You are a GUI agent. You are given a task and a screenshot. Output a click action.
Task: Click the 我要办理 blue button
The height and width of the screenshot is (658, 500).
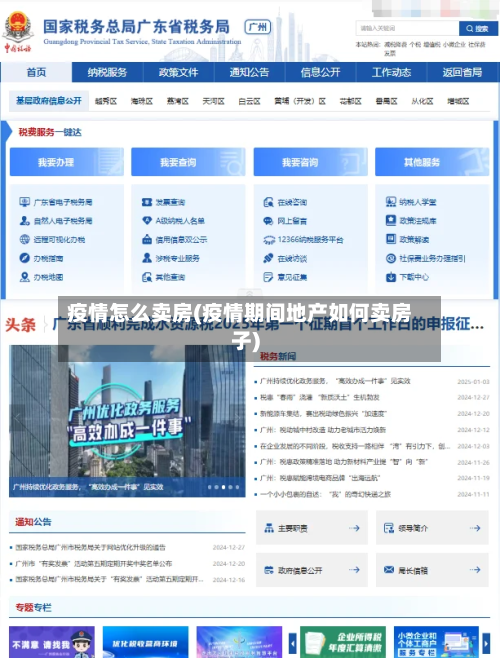tap(67, 162)
